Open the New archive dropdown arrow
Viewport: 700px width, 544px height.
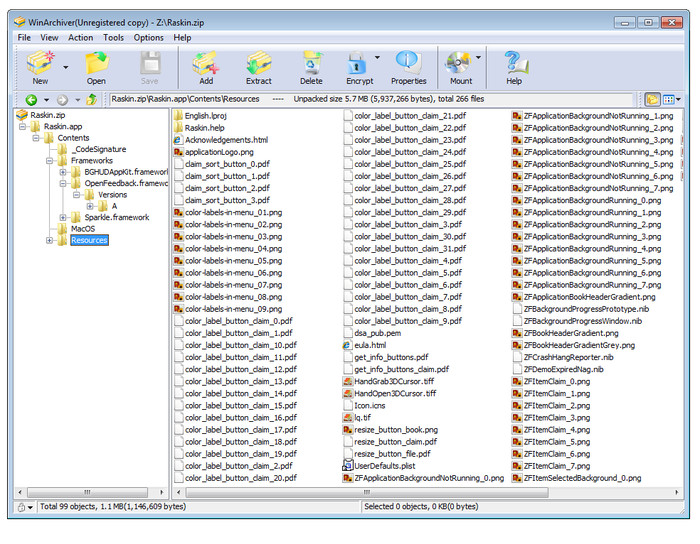[66, 67]
